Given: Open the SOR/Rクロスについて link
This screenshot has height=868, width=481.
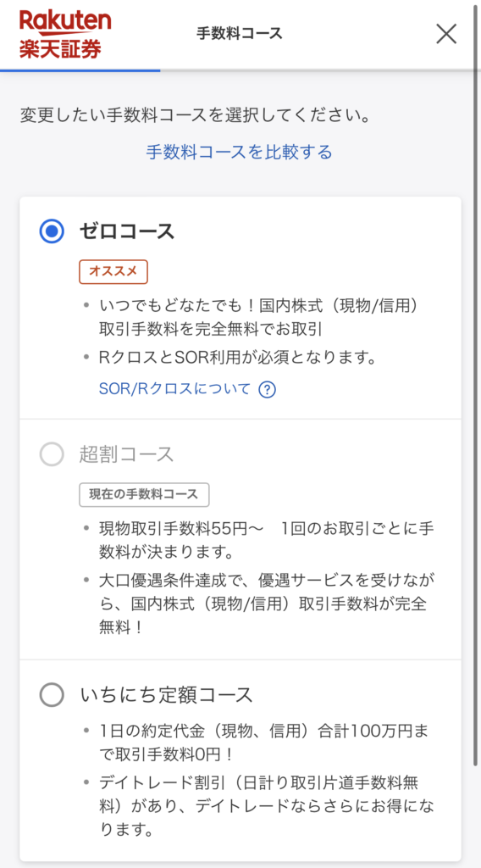Looking at the screenshot, I should click(174, 389).
